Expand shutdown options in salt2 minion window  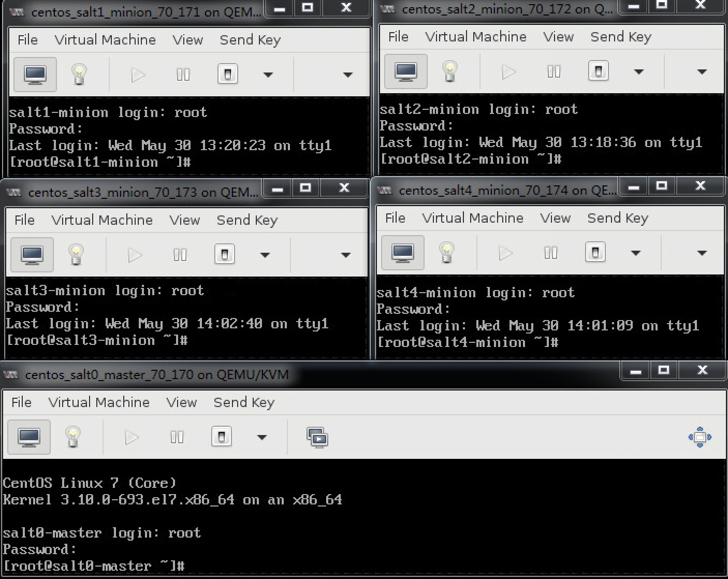(639, 72)
